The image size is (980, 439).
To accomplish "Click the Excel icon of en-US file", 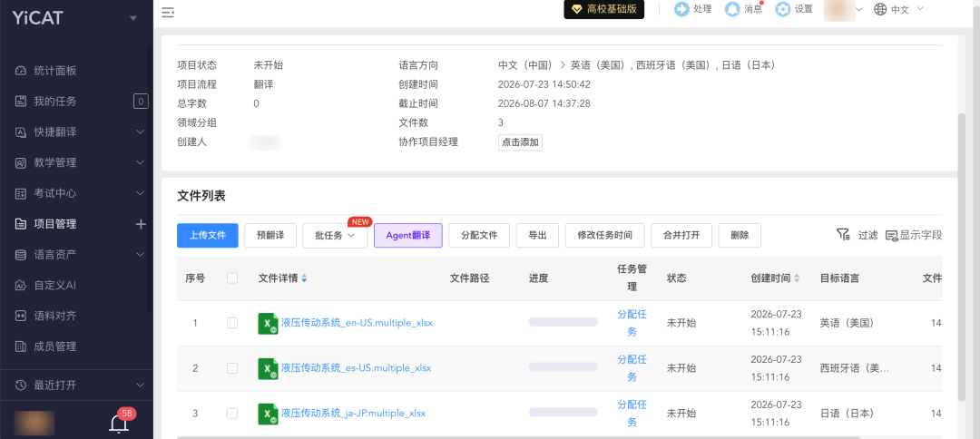I will click(268, 324).
